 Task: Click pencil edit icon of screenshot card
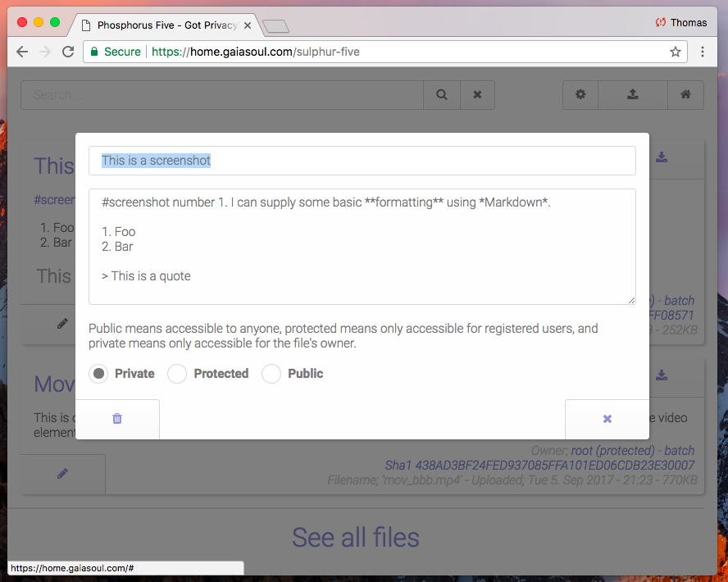pos(62,324)
